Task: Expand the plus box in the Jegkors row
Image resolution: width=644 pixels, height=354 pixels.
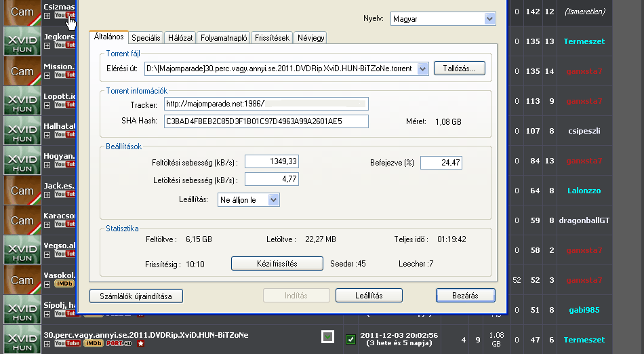Action: [x=47, y=45]
